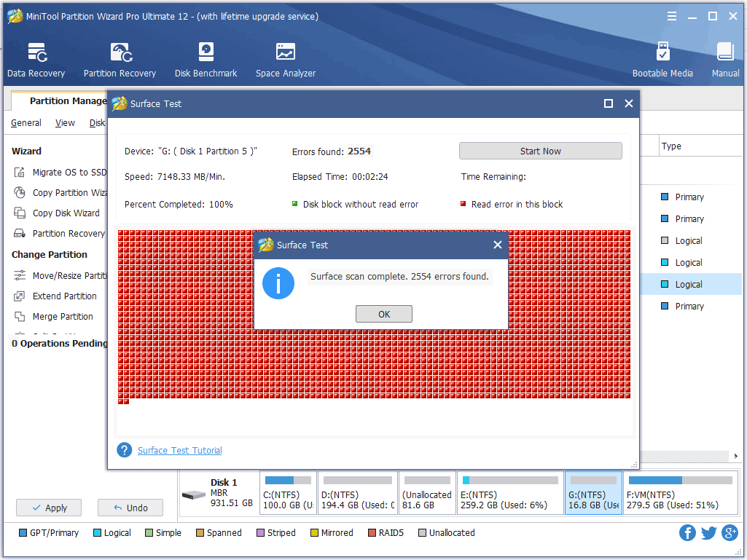The width and height of the screenshot is (747, 560).
Task: Click the Striped legend color swatch
Action: point(261,533)
